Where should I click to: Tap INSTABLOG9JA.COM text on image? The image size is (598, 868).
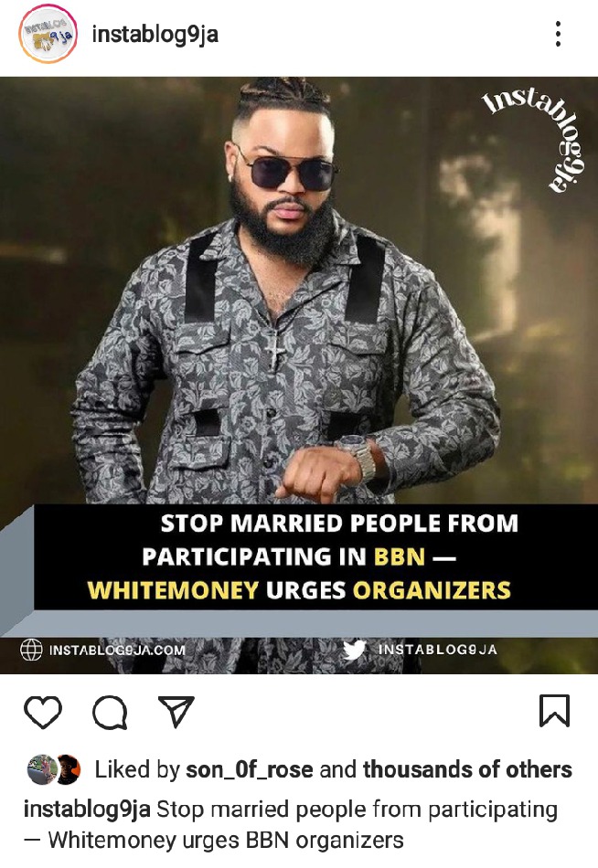tap(117, 650)
